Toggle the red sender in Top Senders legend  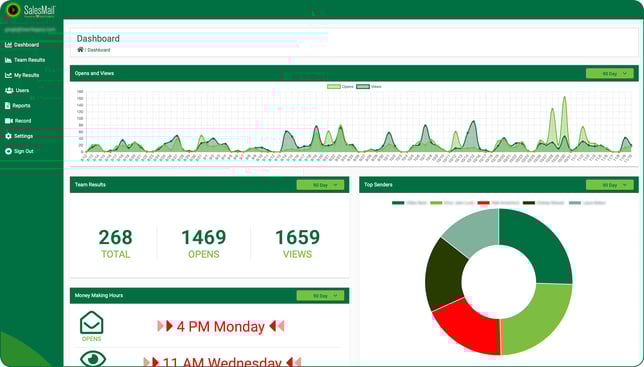coord(499,203)
